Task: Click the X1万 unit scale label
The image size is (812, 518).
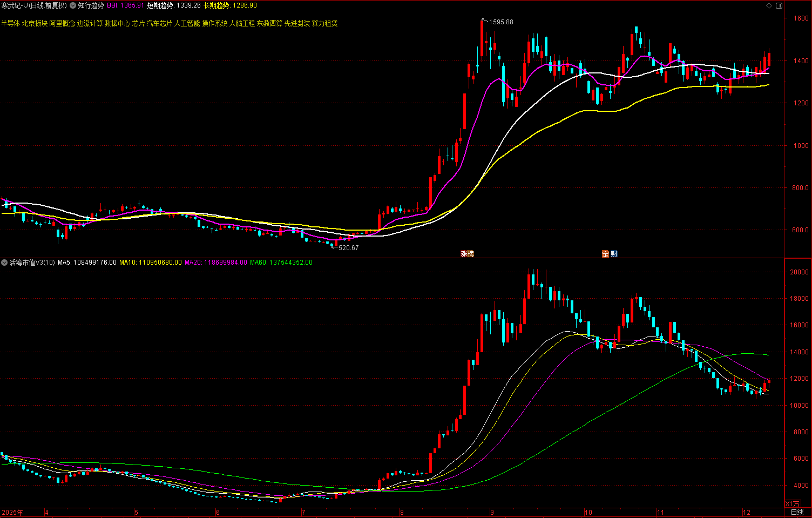Action: [793, 503]
